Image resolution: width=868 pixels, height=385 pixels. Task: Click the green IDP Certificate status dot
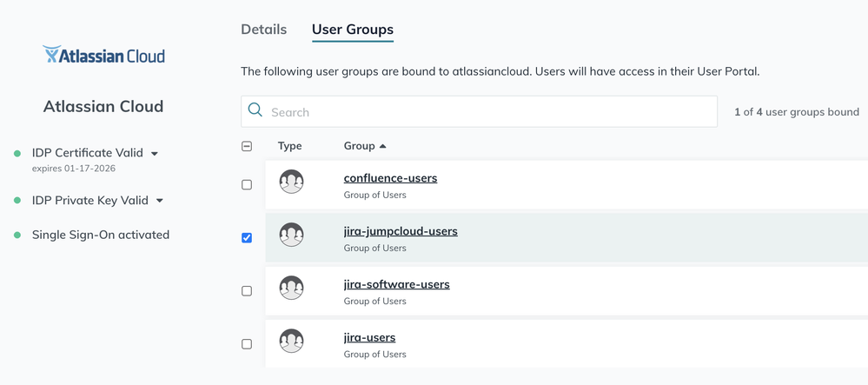click(17, 153)
